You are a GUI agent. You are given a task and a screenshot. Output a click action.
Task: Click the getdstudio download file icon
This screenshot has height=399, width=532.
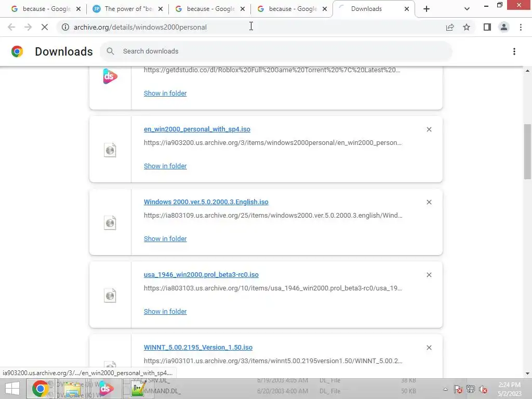pyautogui.click(x=110, y=76)
